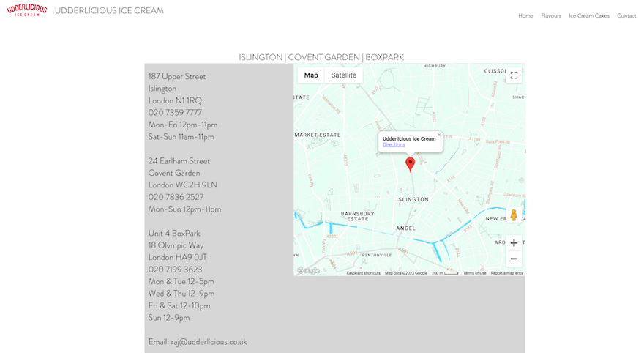
Task: Zoom out on the map
Action: pos(514,259)
